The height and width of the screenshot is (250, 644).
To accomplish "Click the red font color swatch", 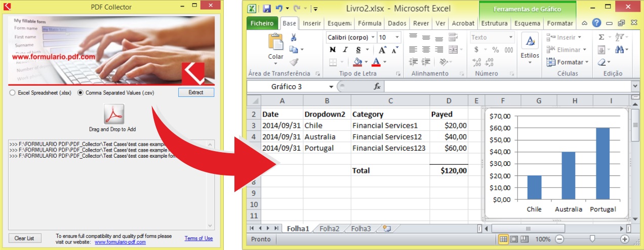I will [376, 62].
